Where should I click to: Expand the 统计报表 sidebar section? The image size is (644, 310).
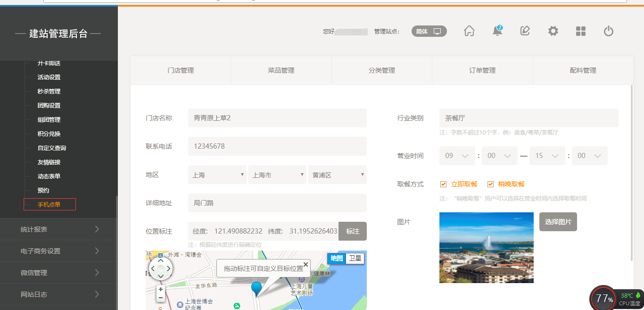coord(59,229)
